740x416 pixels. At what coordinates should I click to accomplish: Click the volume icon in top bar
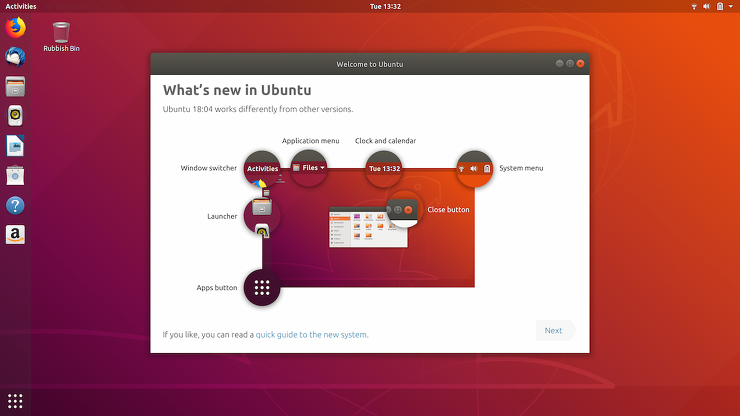pos(706,7)
